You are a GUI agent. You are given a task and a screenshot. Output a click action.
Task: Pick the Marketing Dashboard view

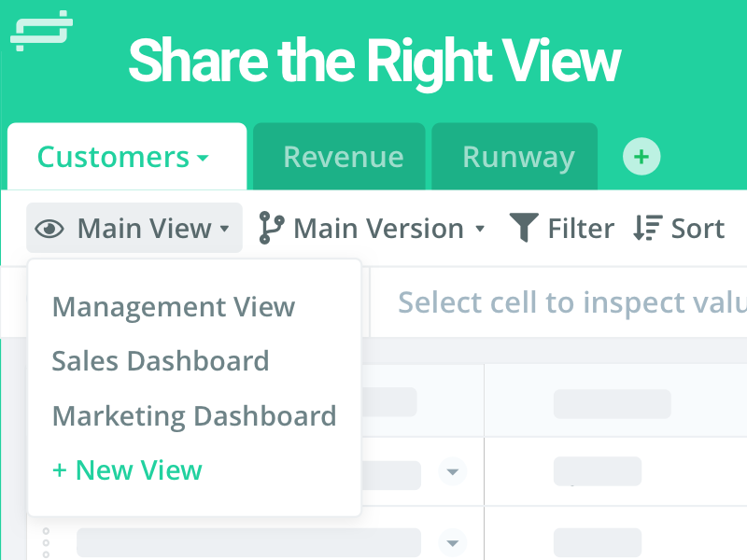coord(194,415)
